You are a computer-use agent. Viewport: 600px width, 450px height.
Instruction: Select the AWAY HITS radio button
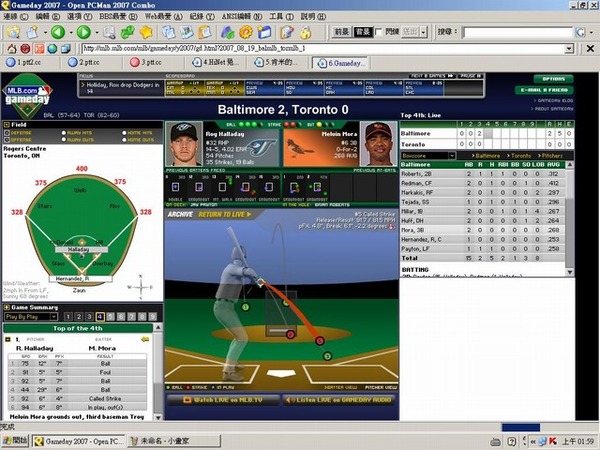point(64,133)
